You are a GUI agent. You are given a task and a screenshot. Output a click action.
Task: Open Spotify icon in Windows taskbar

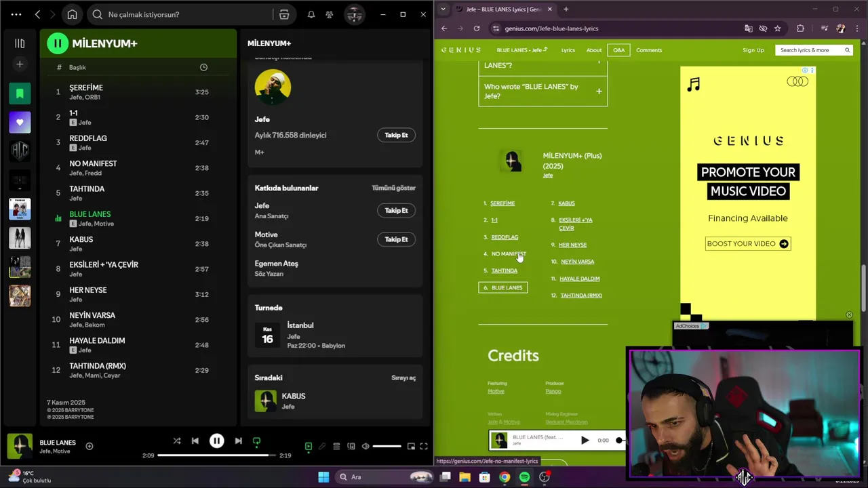click(525, 477)
